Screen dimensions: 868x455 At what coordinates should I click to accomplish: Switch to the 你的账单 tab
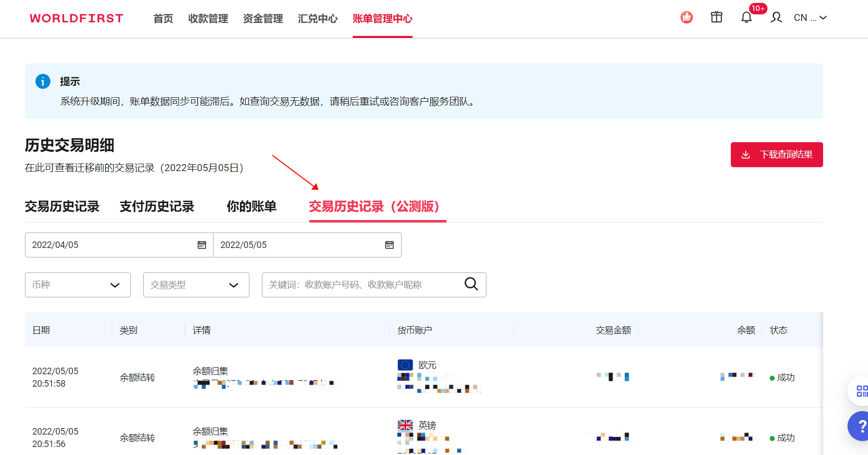point(251,206)
